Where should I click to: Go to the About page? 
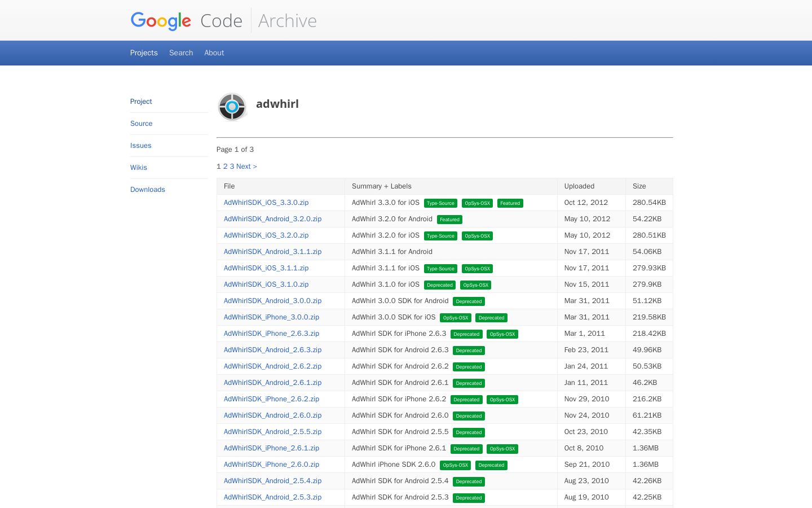(x=214, y=53)
